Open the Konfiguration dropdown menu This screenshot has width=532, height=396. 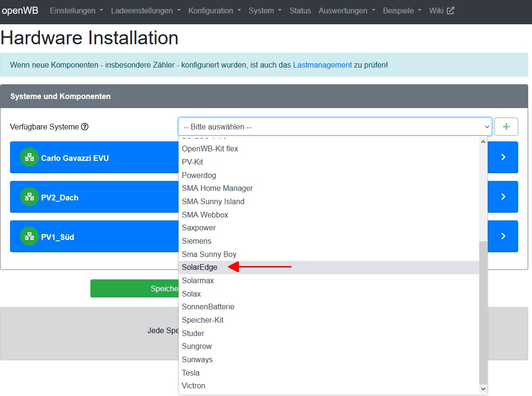tap(214, 10)
